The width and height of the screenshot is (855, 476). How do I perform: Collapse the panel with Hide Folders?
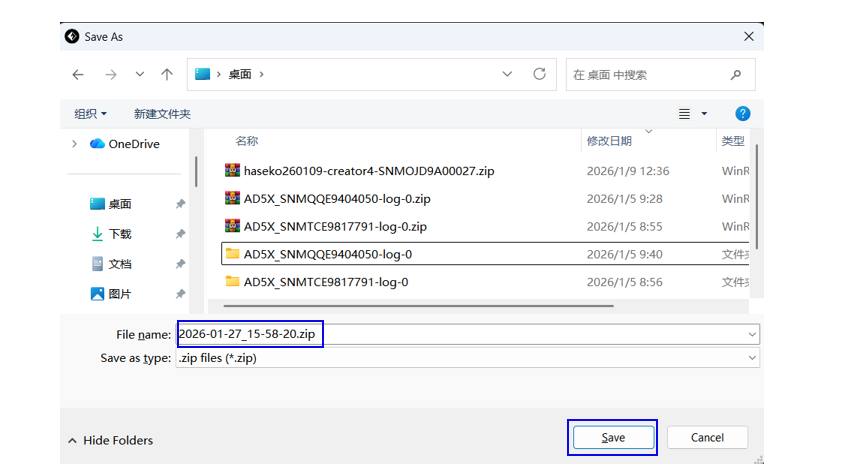pos(110,440)
